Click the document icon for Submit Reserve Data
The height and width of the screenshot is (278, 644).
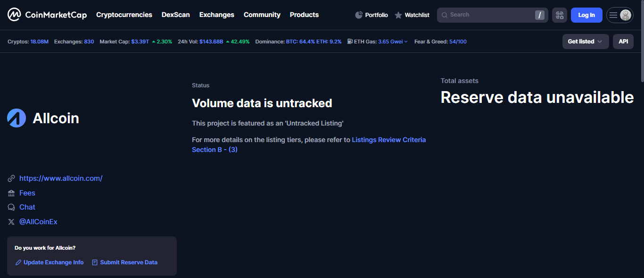tap(95, 262)
